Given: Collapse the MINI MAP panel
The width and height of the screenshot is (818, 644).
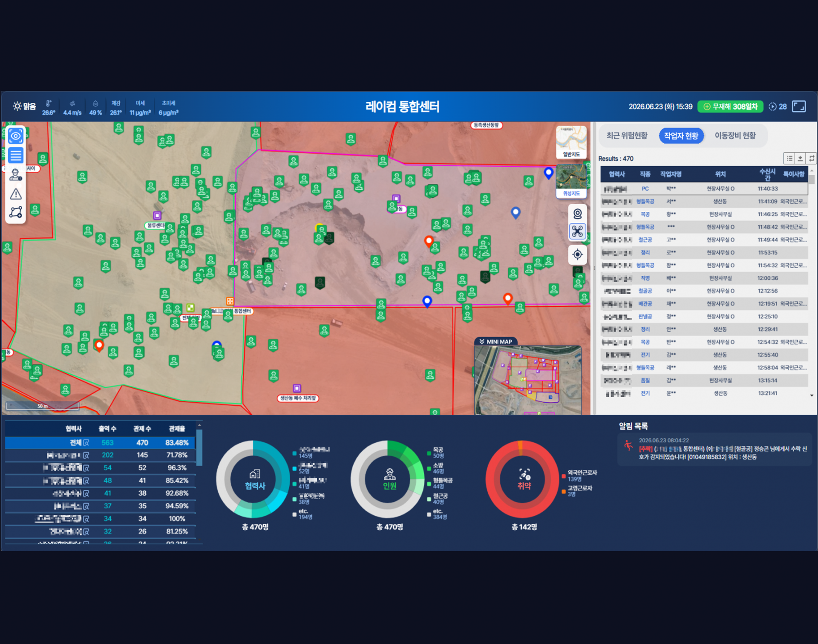Looking at the screenshot, I should coord(496,341).
